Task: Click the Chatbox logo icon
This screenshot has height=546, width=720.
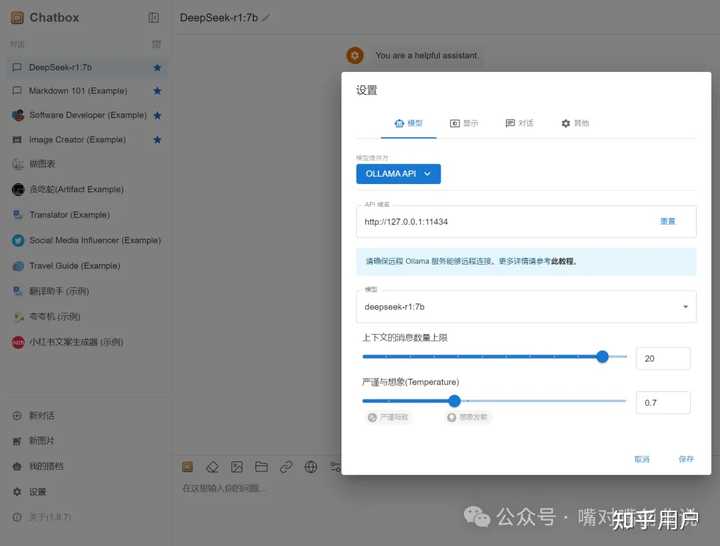Action: [x=17, y=17]
